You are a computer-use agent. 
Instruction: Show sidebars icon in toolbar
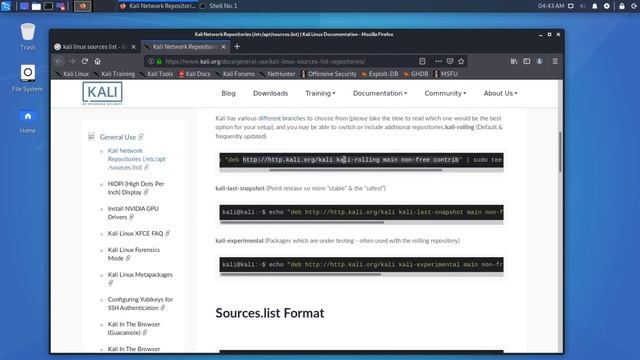pyautogui.click(x=527, y=61)
